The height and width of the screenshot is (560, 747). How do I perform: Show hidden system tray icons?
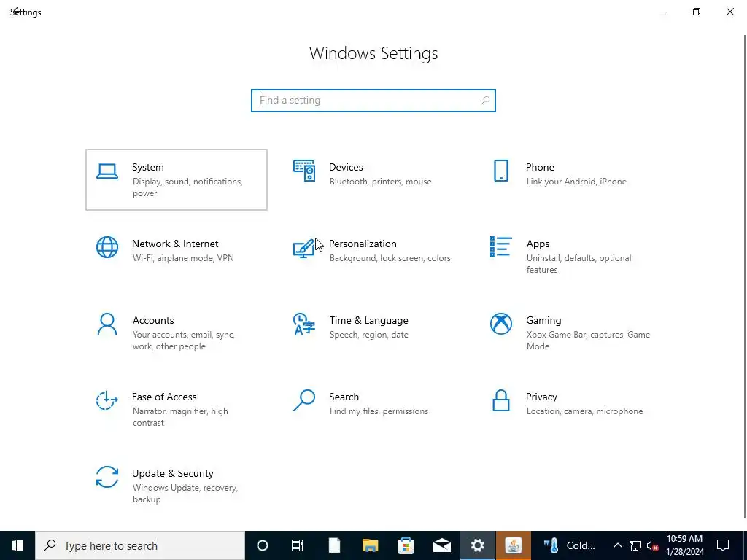pyautogui.click(x=617, y=545)
